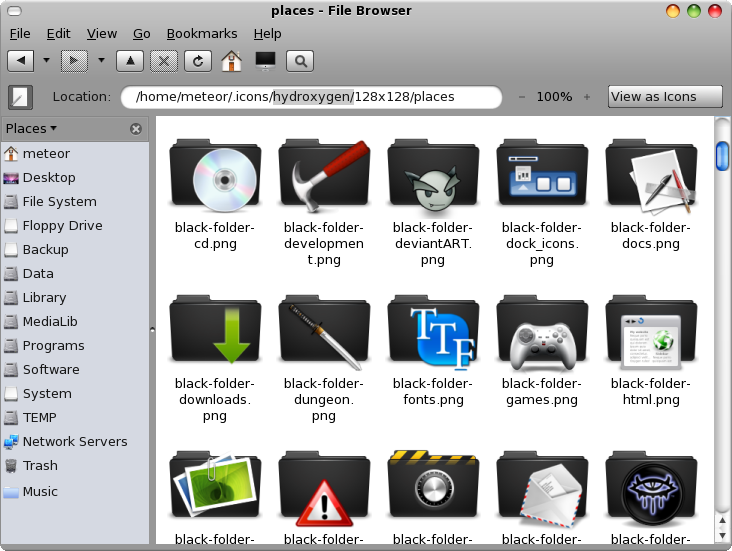Go back with the left arrow button
The height and width of the screenshot is (551, 732).
(x=21, y=61)
